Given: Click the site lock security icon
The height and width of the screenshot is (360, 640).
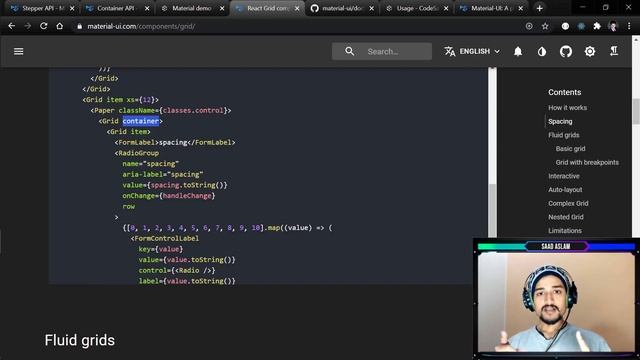Looking at the screenshot, I should [79, 27].
